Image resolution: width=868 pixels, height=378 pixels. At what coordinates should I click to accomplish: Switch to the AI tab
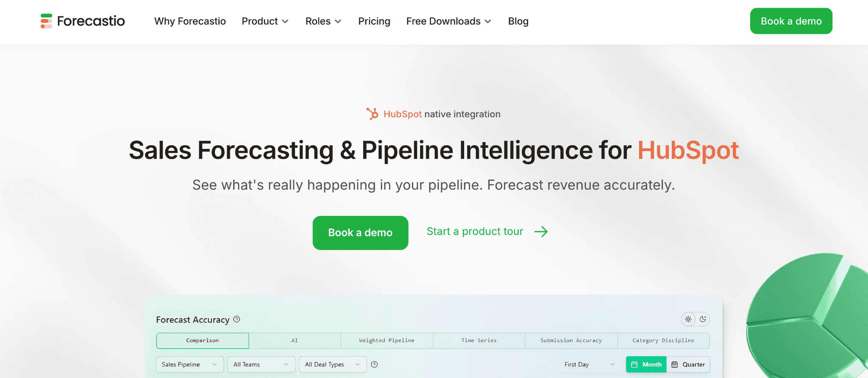pos(295,340)
